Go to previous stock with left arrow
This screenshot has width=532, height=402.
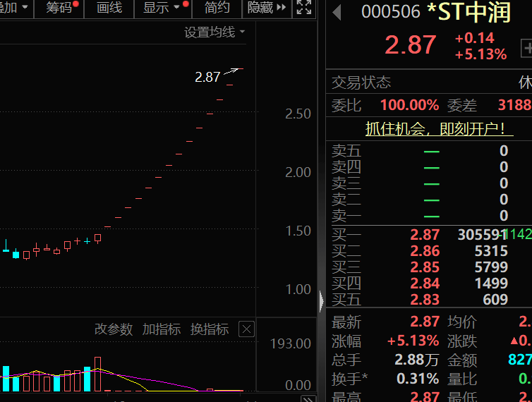tap(337, 12)
